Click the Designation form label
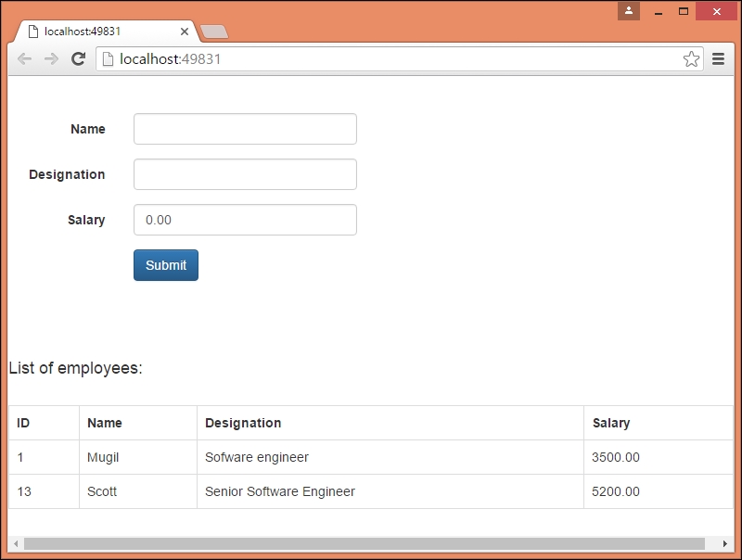This screenshot has height=560, width=742. pyautogui.click(x=67, y=174)
